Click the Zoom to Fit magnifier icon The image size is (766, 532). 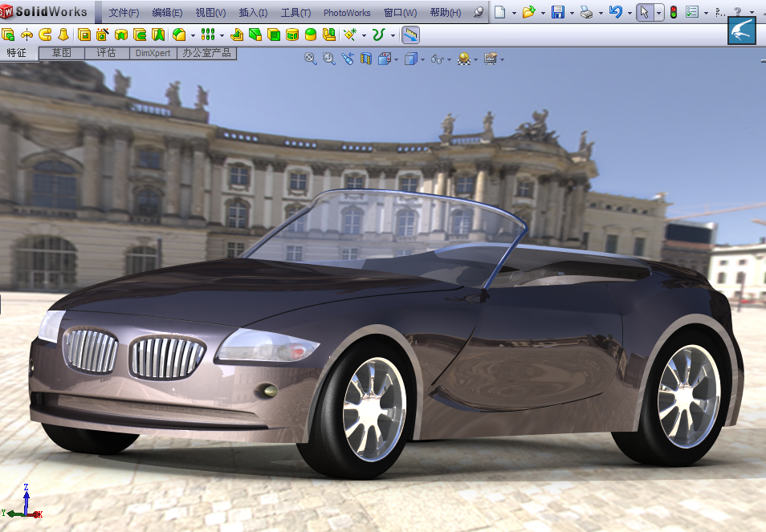[x=310, y=59]
